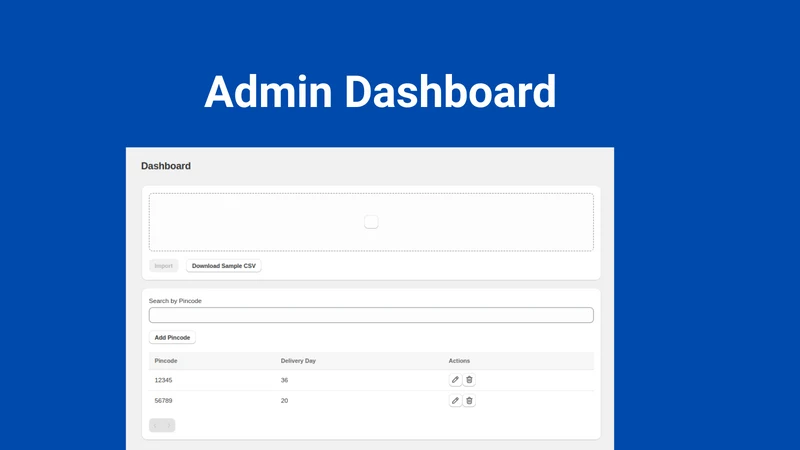800x450 pixels.
Task: Go to previous page of pincodes
Action: (156, 425)
